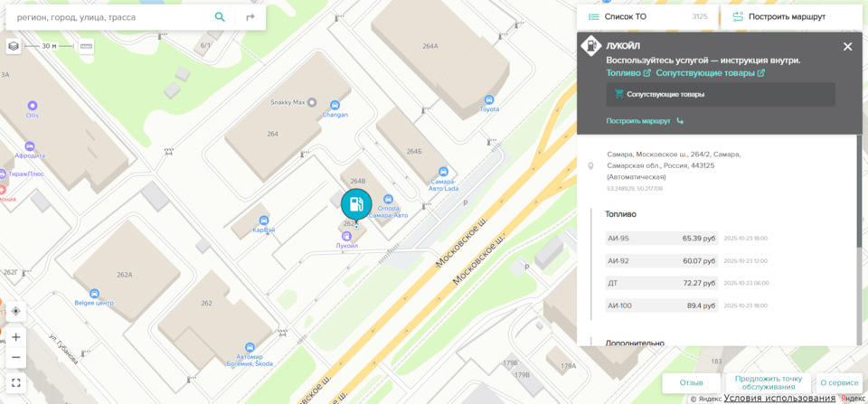Click Построить маршрут link in panel

point(645,120)
